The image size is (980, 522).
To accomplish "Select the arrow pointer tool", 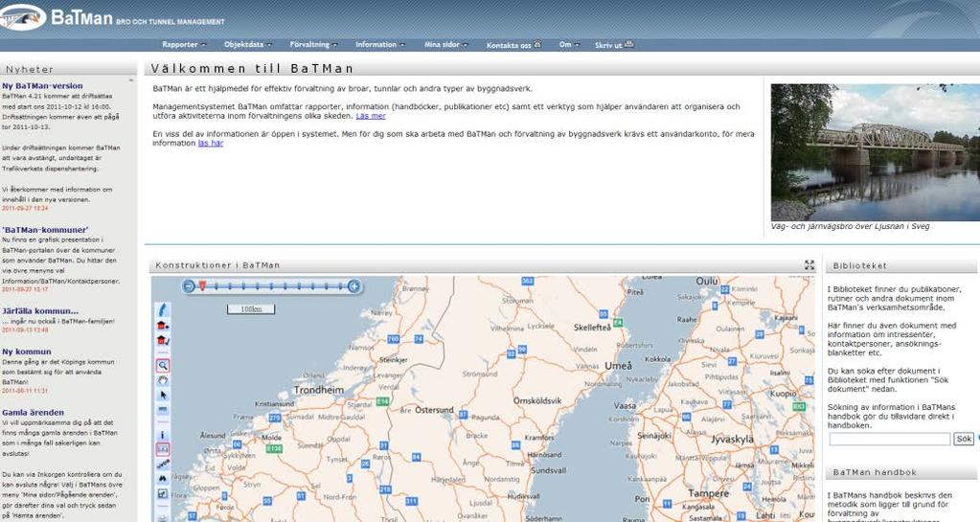I will pyautogui.click(x=163, y=396).
